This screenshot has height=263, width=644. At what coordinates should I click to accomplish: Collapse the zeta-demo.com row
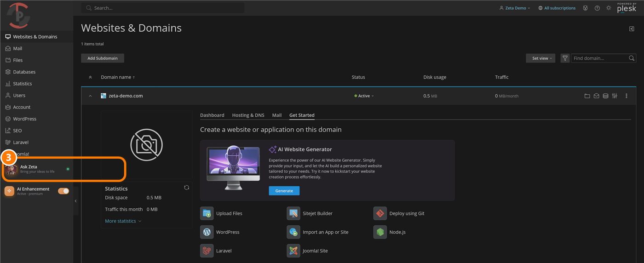coord(90,96)
